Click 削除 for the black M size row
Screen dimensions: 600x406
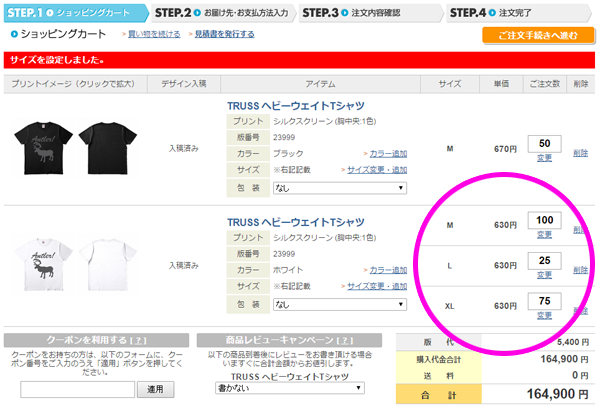(580, 153)
